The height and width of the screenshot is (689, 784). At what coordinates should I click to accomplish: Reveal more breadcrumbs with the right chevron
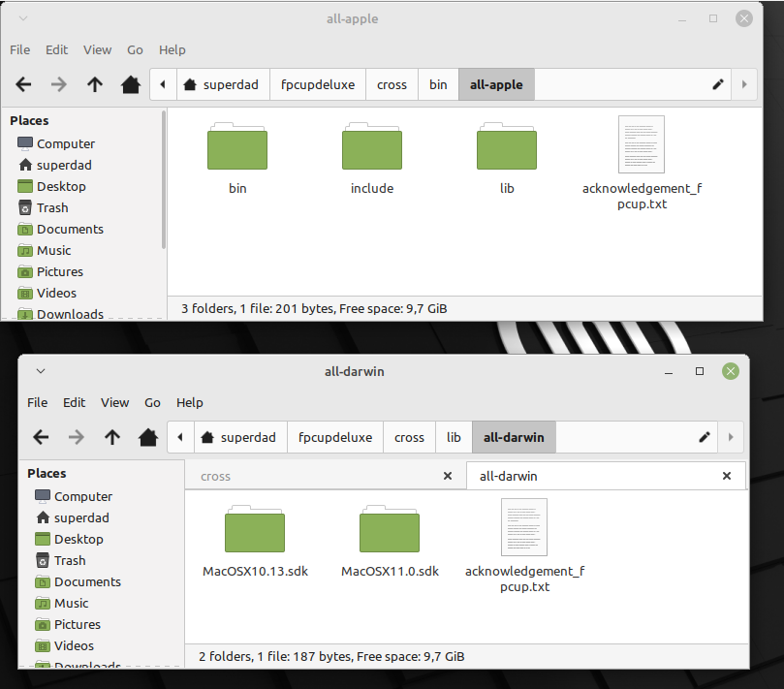(x=744, y=84)
